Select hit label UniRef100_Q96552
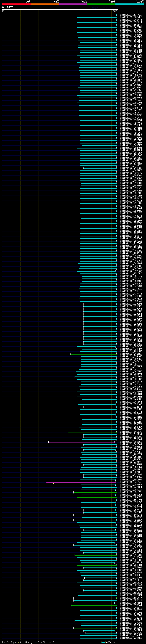146x644 pixels. (x=131, y=90)
